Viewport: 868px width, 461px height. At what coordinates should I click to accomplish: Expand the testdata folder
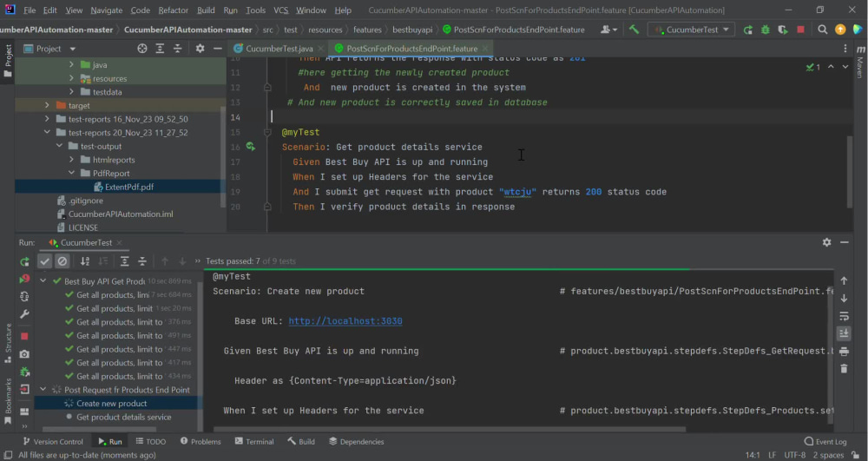71,92
